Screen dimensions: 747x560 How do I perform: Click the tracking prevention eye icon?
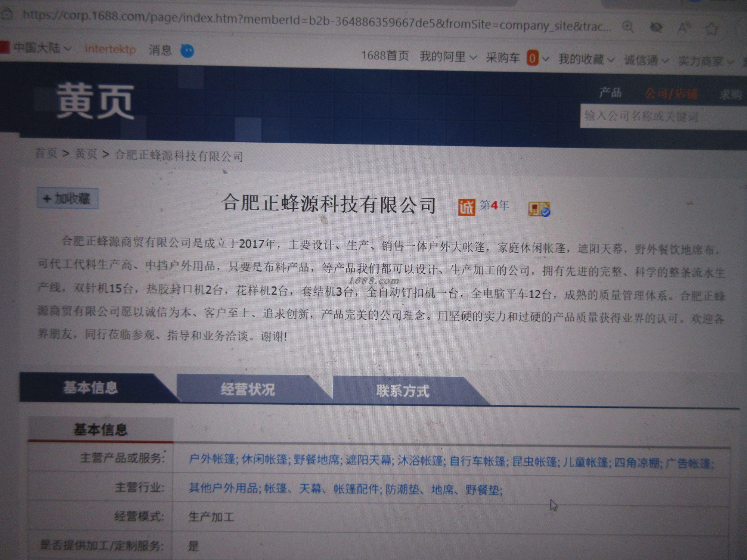coord(656,27)
